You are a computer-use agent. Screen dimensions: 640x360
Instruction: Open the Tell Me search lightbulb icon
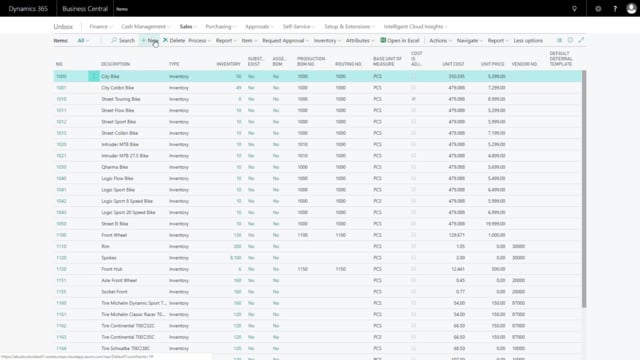pos(574,9)
